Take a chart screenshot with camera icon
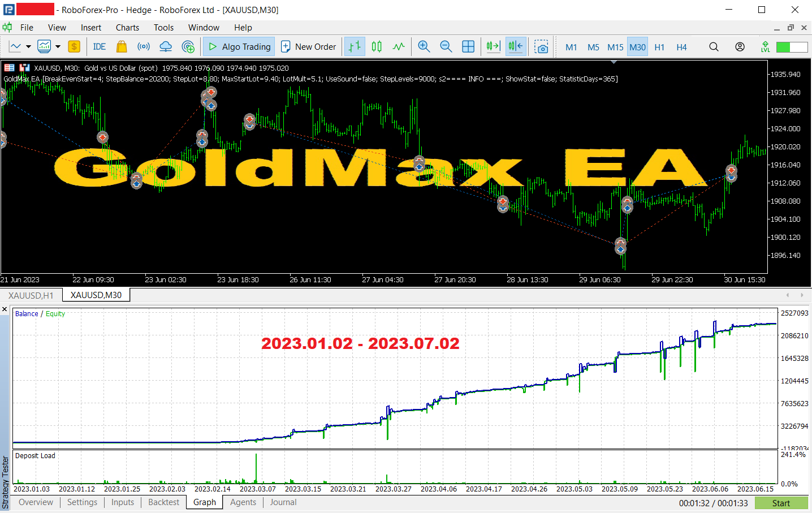Image resolution: width=812 pixels, height=513 pixels. [541, 47]
